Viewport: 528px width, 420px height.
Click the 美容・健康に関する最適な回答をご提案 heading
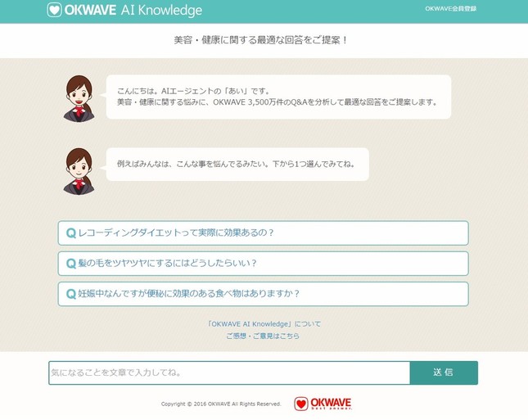[260, 40]
